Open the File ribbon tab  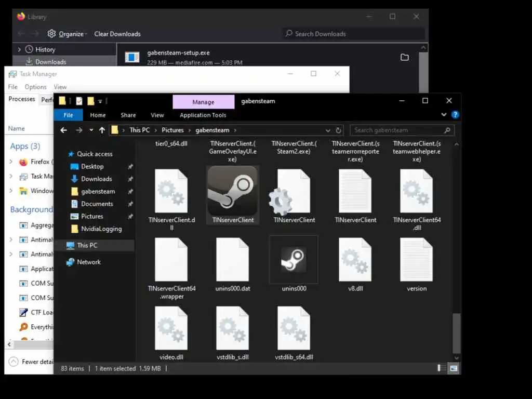[68, 115]
